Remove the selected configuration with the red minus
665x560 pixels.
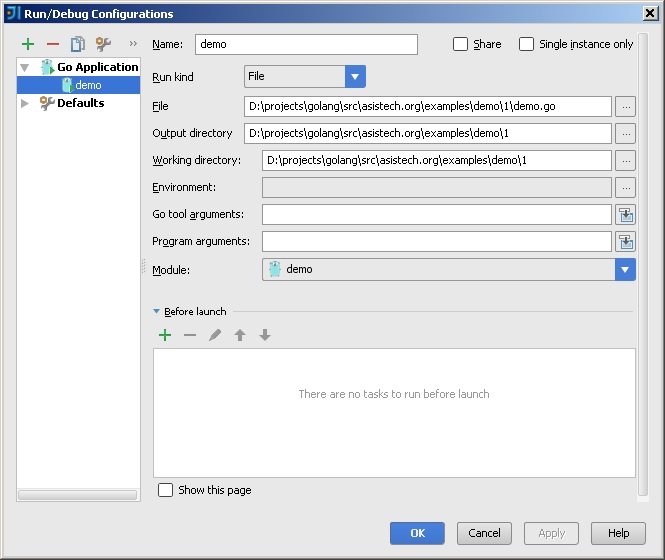[53, 44]
